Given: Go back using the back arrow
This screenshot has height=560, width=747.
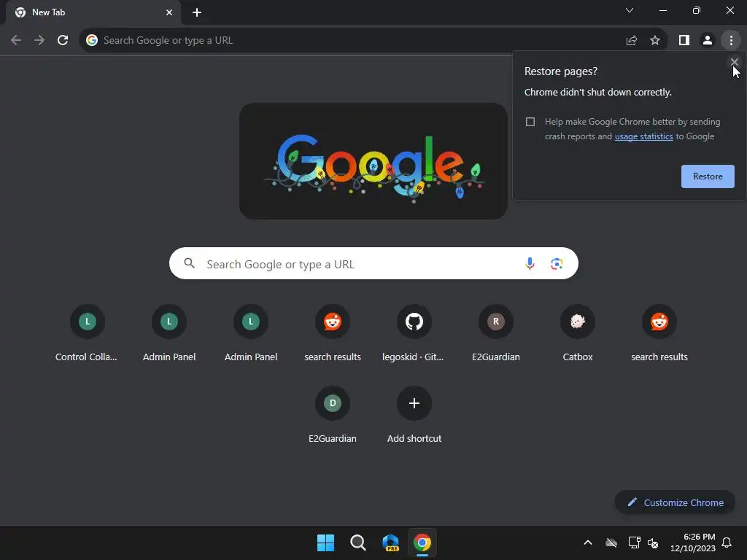Looking at the screenshot, I should (16, 41).
